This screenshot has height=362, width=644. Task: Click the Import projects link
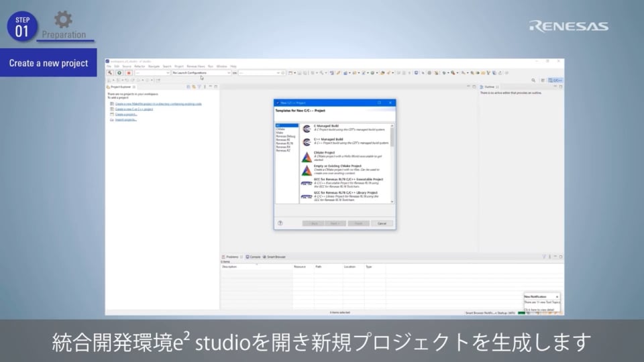(x=126, y=119)
